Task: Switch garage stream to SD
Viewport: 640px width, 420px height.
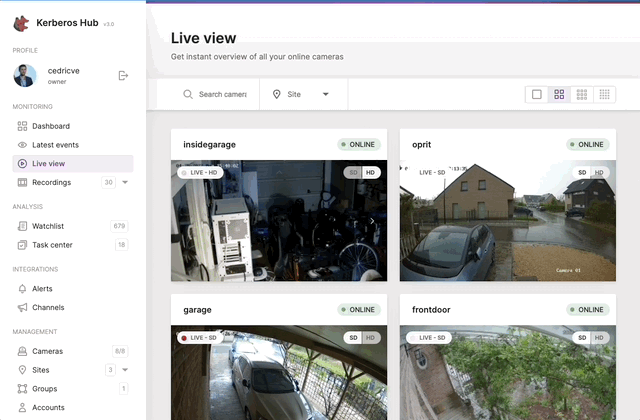Action: tap(353, 338)
